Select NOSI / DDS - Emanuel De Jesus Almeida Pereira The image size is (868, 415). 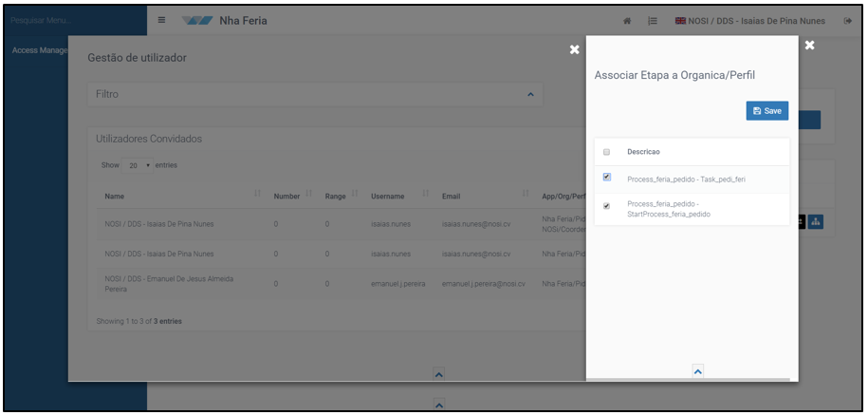[169, 284]
